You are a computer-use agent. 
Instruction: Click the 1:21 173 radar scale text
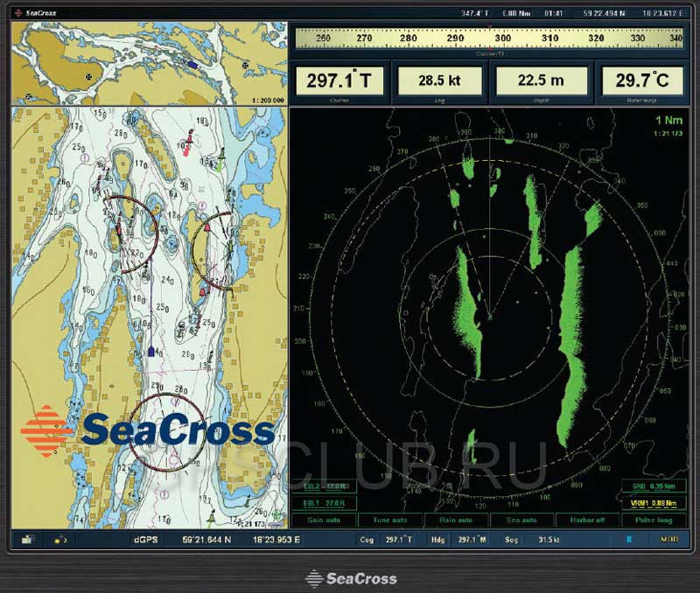(x=668, y=134)
